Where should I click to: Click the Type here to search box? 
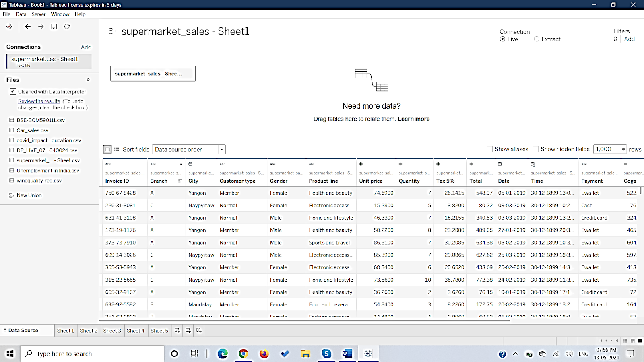tap(93, 354)
